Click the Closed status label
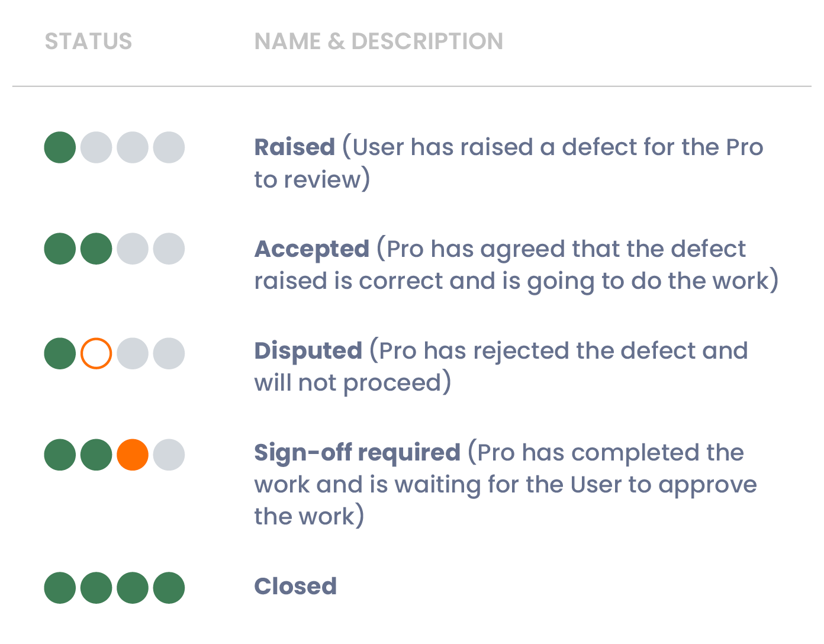Image resolution: width=824 pixels, height=644 pixels. pyautogui.click(x=295, y=587)
